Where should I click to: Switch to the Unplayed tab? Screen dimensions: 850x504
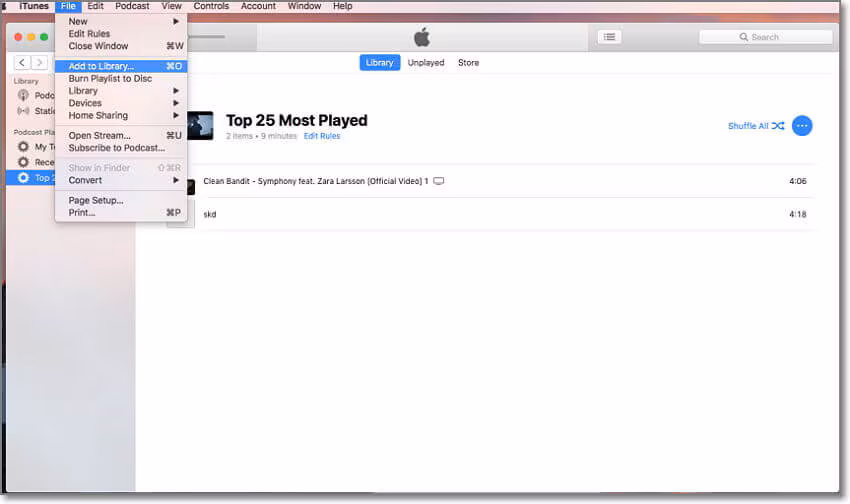pyautogui.click(x=426, y=63)
